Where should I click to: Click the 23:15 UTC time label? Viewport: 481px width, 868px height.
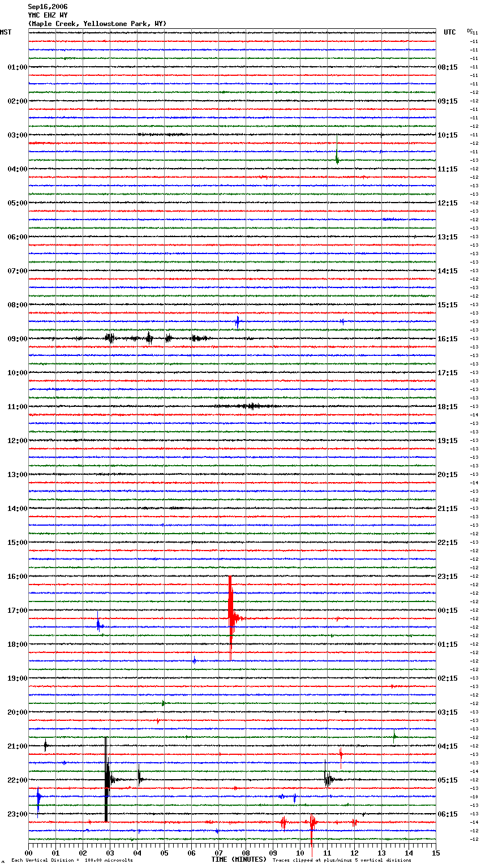[x=448, y=577]
